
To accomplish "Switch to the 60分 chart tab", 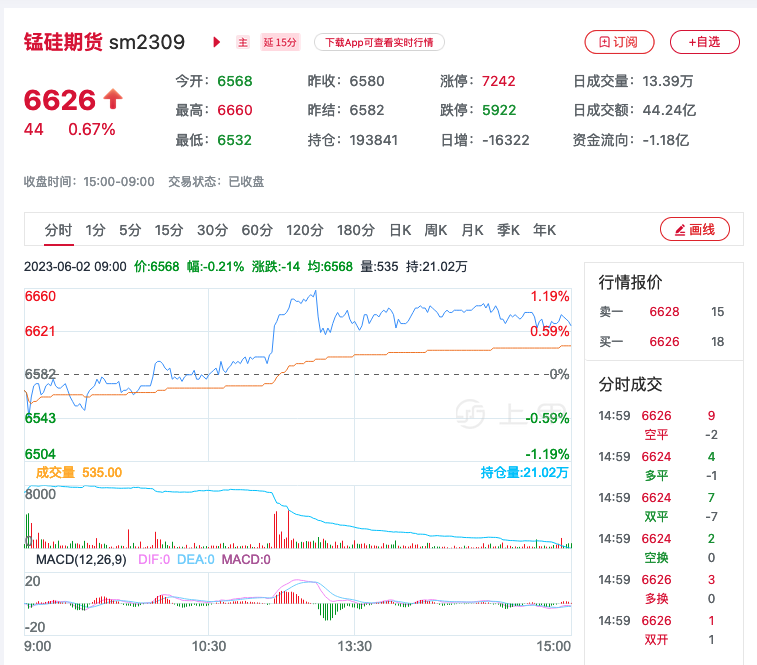I will 257,230.
